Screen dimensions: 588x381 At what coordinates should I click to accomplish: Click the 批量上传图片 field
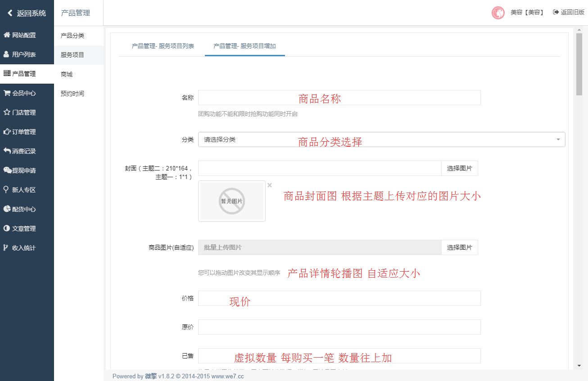point(320,247)
